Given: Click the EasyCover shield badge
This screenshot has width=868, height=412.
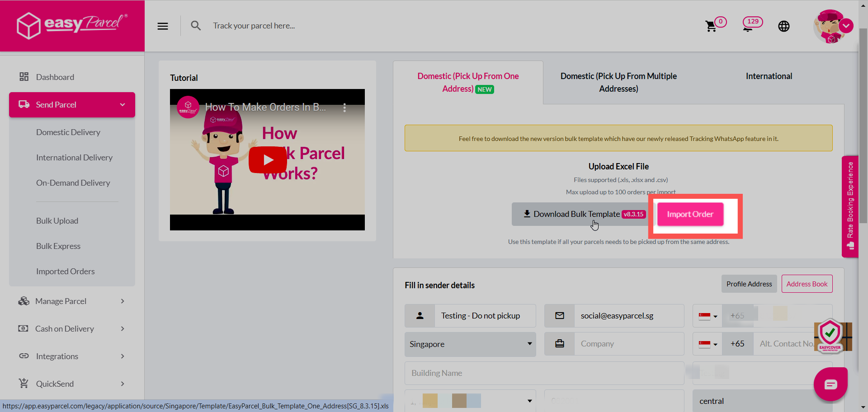Looking at the screenshot, I should pos(831,336).
